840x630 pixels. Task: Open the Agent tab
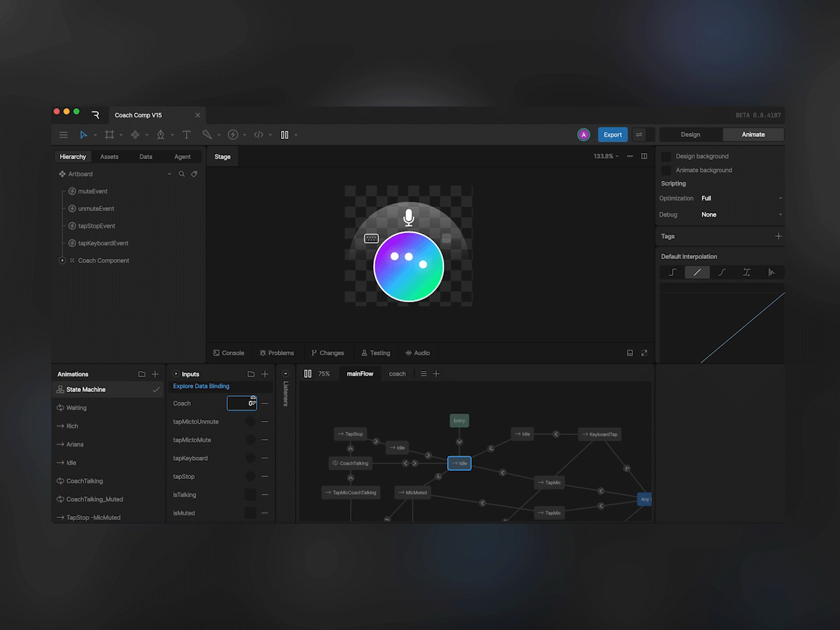pyautogui.click(x=183, y=156)
